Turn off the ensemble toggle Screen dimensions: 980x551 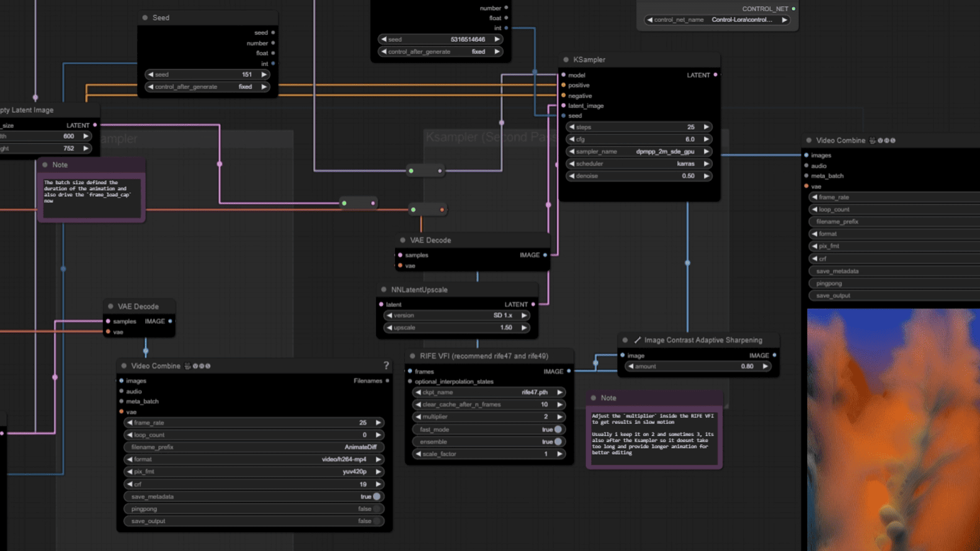click(558, 442)
